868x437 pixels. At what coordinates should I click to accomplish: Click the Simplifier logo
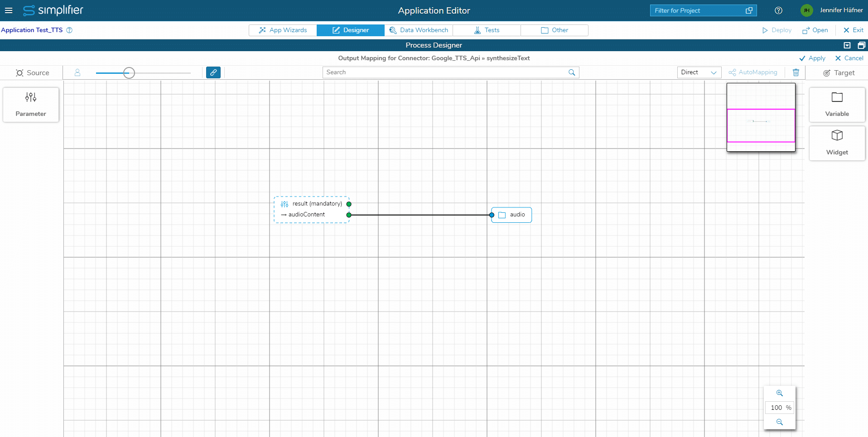pyautogui.click(x=53, y=10)
